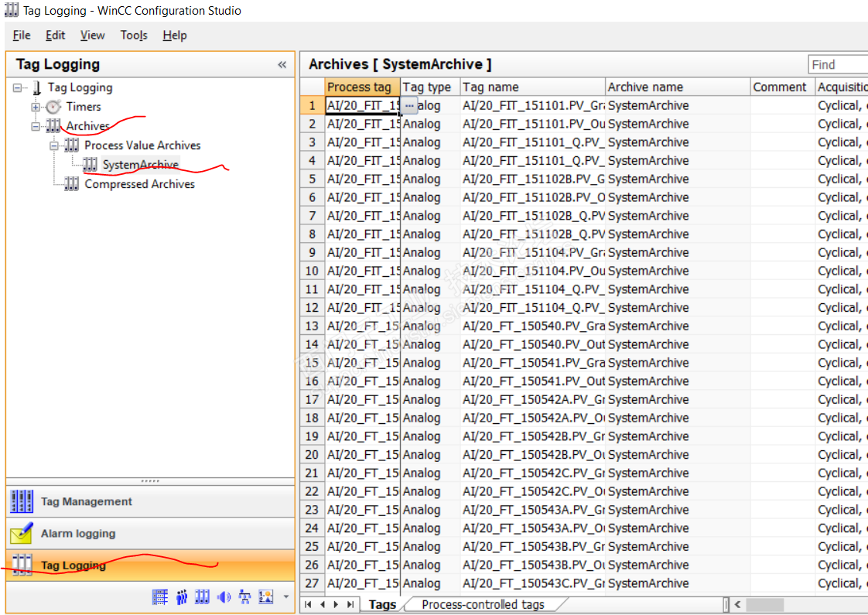Open the Text and graphic lists icon
This screenshot has width=868, height=615.
click(266, 596)
